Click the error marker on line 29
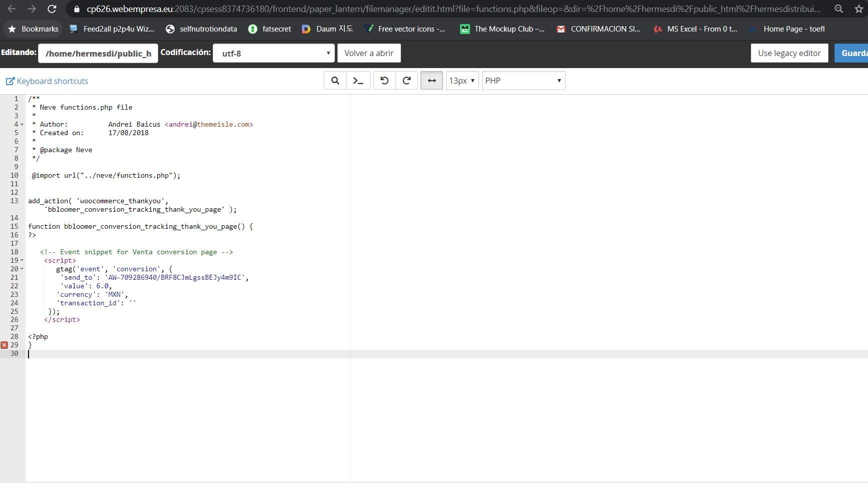The image size is (868, 489). (5, 345)
